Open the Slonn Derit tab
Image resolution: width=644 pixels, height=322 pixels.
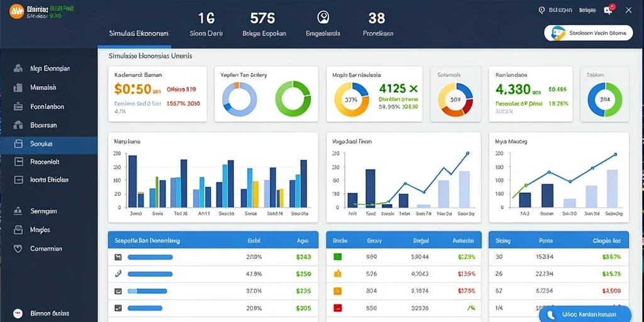pyautogui.click(x=206, y=34)
